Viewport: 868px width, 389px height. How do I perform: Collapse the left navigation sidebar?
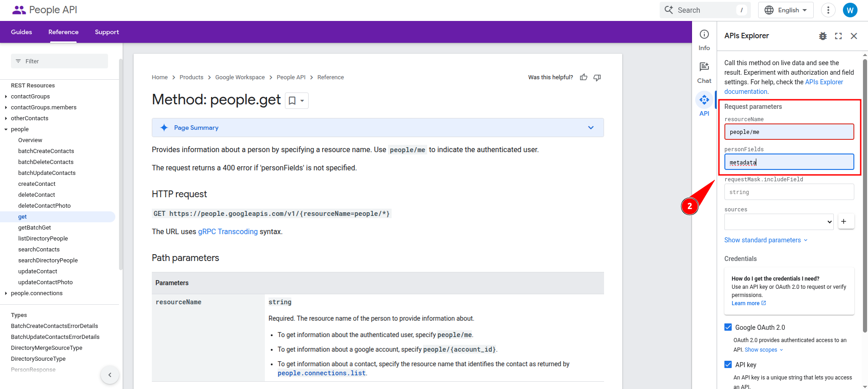tap(110, 375)
